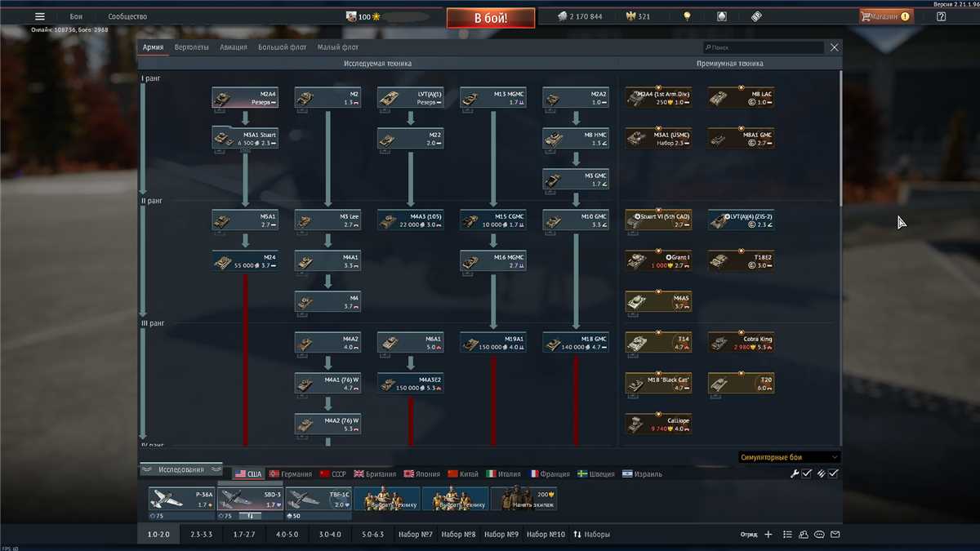Switch to the Большой флот tab
This screenshot has height=551, width=980.
coord(283,47)
